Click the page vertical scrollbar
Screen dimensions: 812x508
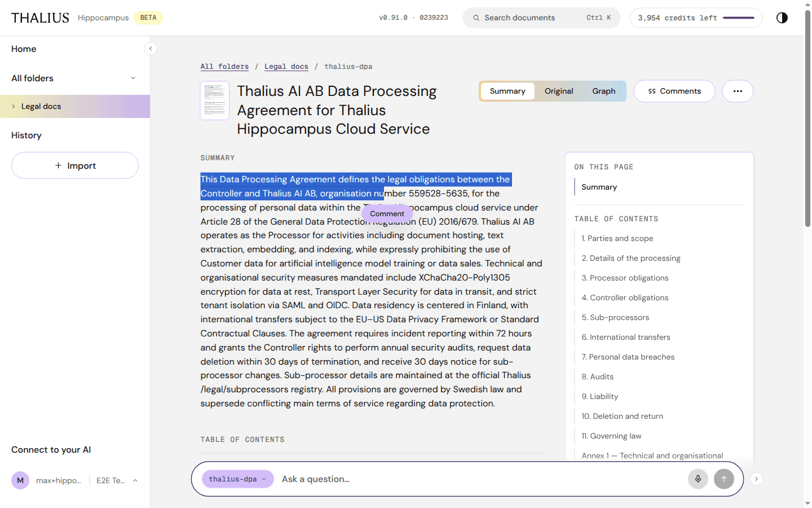(807, 119)
